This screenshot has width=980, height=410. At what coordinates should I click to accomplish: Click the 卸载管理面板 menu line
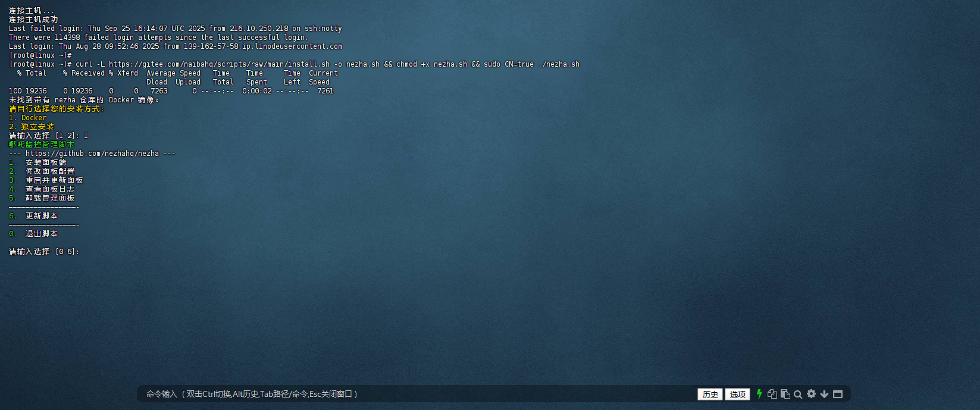(49, 198)
